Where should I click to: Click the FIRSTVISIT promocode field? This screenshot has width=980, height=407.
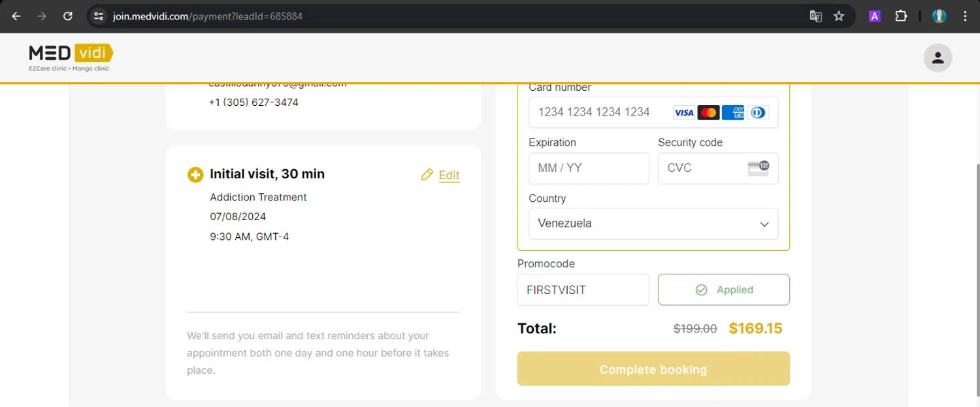pyautogui.click(x=583, y=289)
